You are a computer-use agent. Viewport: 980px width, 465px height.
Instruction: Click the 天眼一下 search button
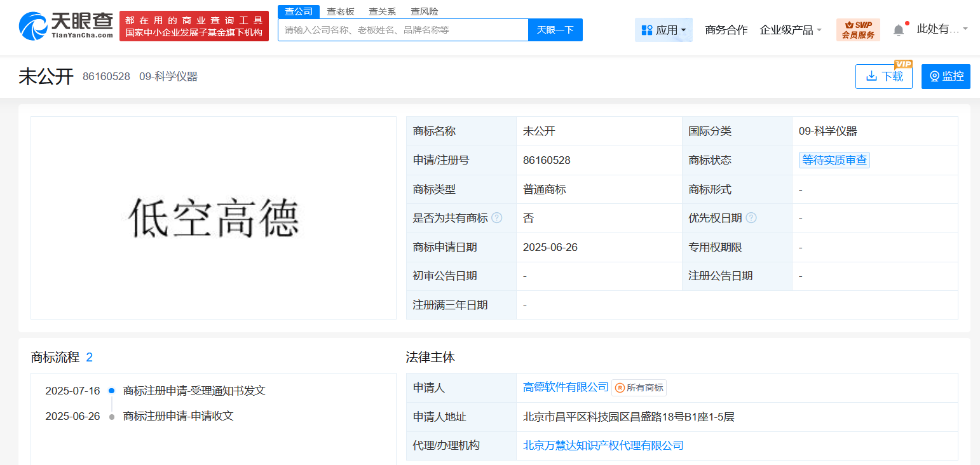click(x=555, y=30)
